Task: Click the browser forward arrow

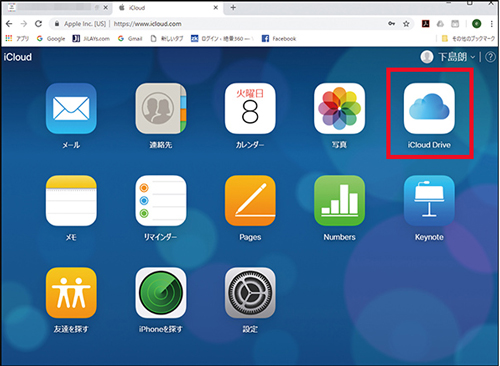Action: [24, 24]
